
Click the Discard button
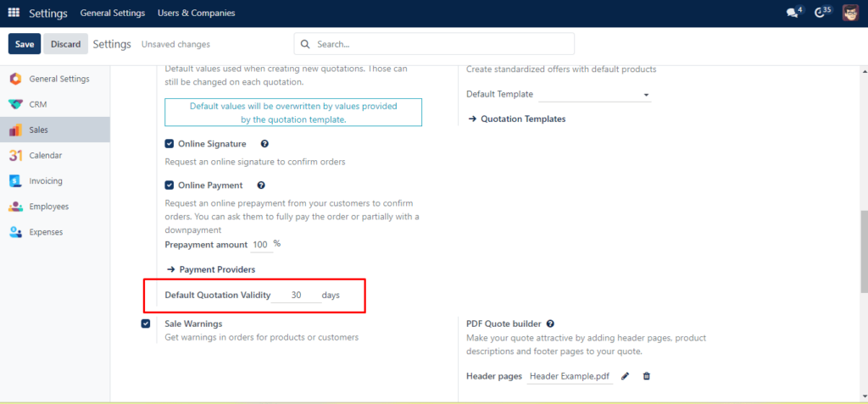(x=65, y=44)
